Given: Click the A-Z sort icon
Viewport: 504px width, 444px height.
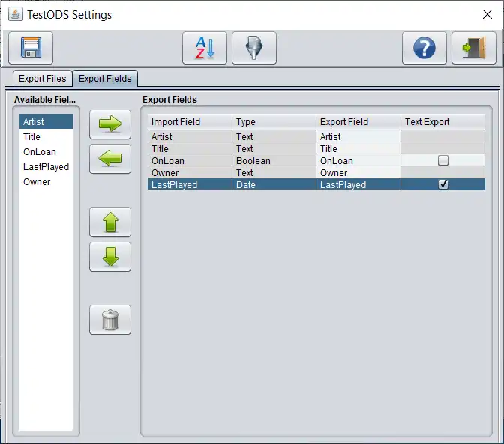Looking at the screenshot, I should 205,48.
